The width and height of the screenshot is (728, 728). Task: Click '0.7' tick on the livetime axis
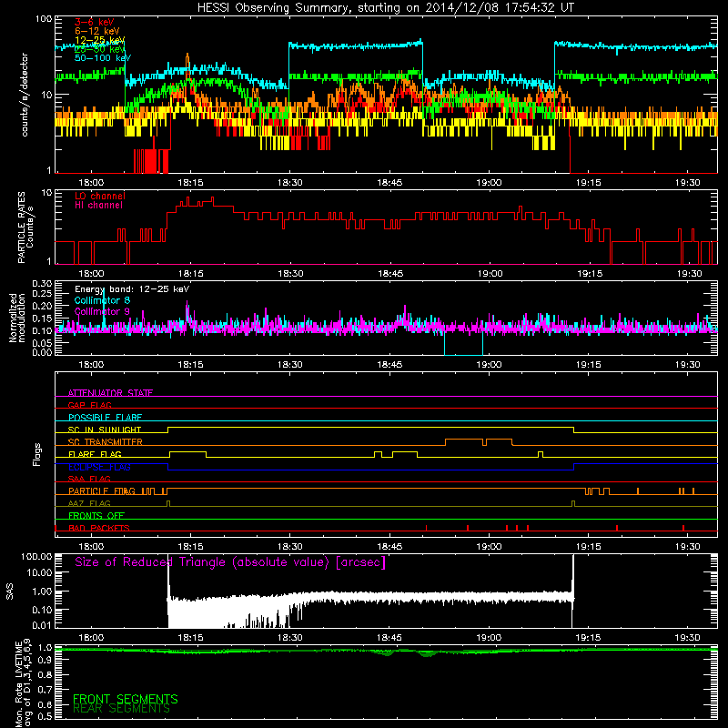tap(45, 690)
